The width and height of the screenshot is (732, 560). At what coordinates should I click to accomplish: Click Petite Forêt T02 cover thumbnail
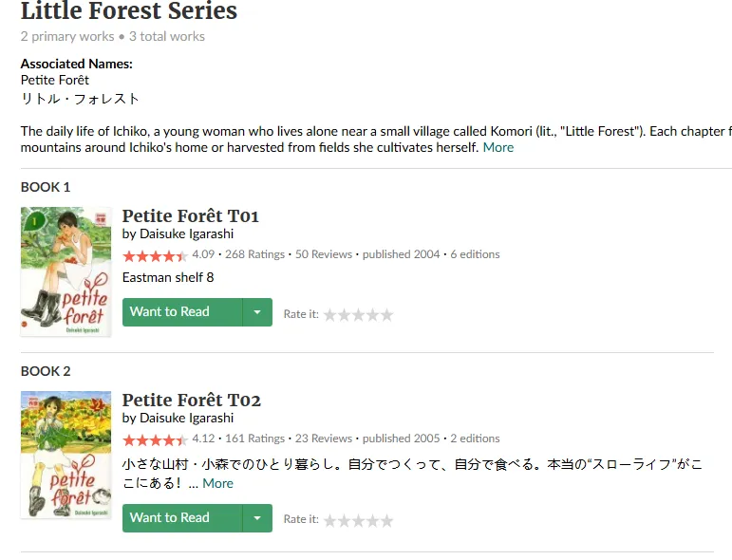[x=66, y=455]
